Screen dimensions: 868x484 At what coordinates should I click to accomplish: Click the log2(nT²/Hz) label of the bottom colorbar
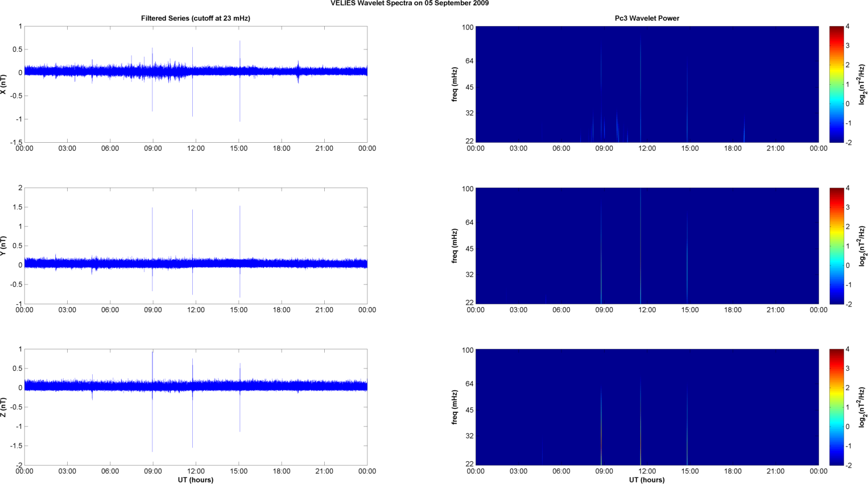(x=862, y=407)
